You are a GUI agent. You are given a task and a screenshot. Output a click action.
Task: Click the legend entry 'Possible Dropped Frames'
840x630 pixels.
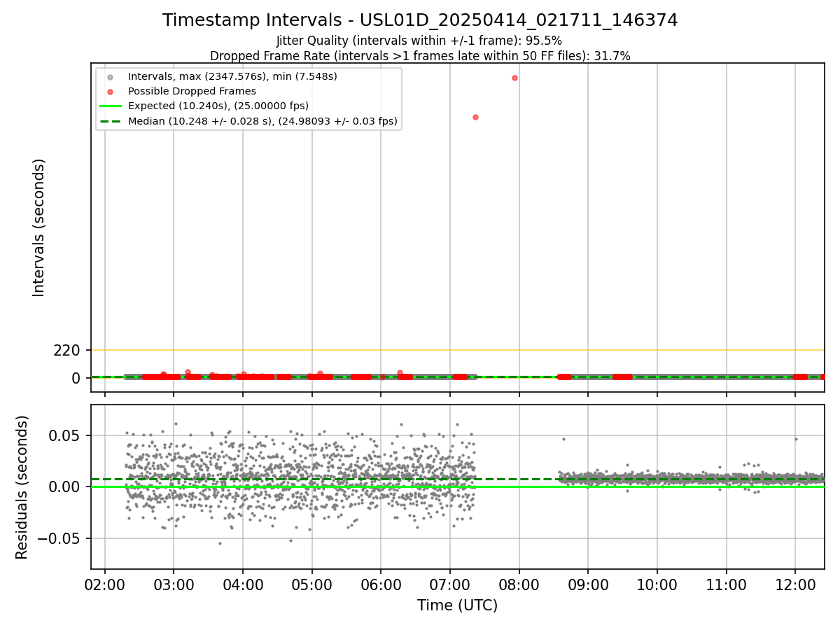192,91
